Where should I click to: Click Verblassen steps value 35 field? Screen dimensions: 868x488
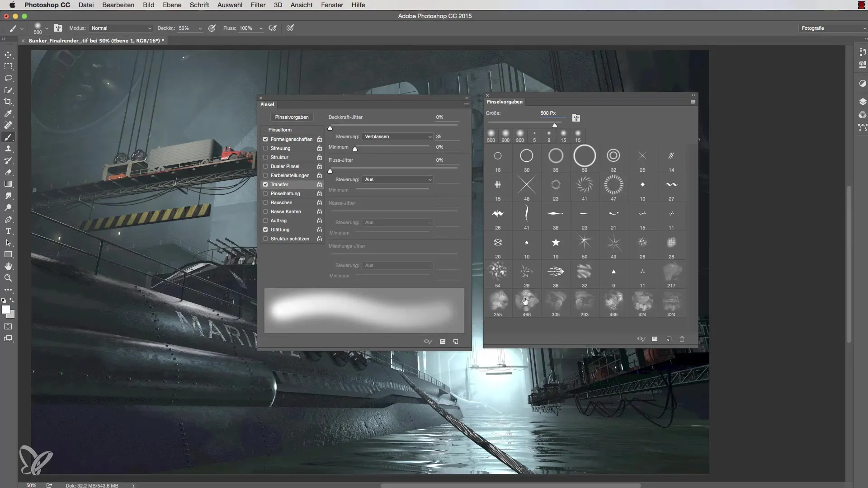point(447,136)
